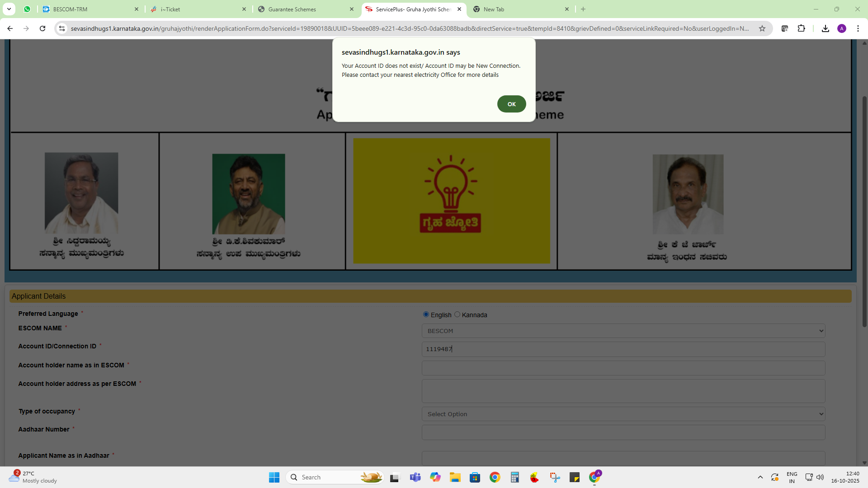This screenshot has width=868, height=488.
Task: Bookmark this page with star icon
Action: pyautogui.click(x=762, y=28)
